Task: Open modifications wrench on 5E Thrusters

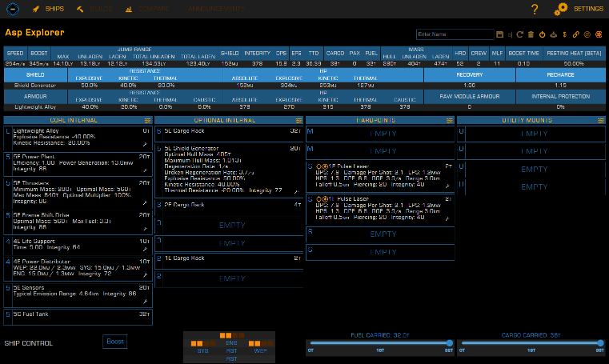Action: (146, 203)
